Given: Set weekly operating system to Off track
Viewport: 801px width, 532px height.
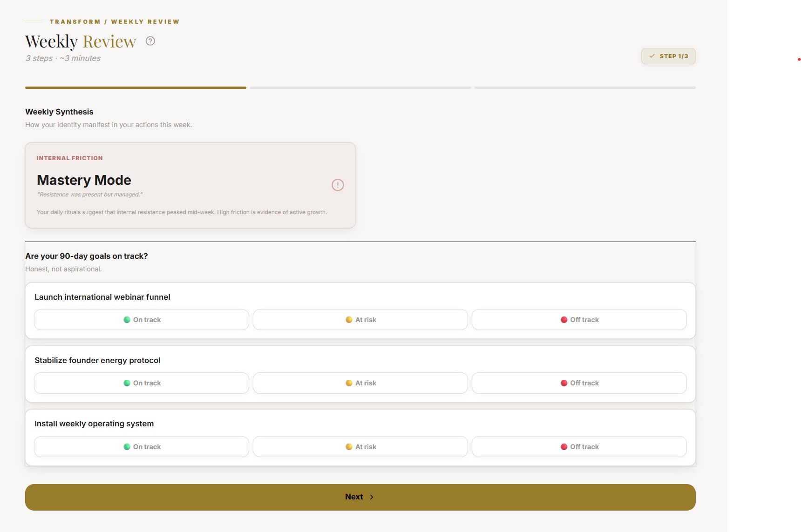Looking at the screenshot, I should pyautogui.click(x=579, y=447).
